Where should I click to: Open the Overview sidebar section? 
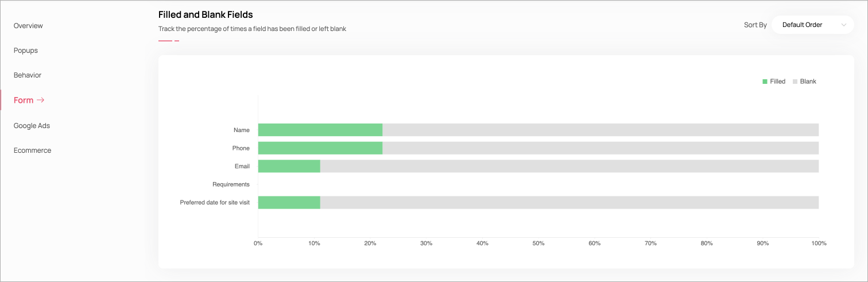[28, 26]
